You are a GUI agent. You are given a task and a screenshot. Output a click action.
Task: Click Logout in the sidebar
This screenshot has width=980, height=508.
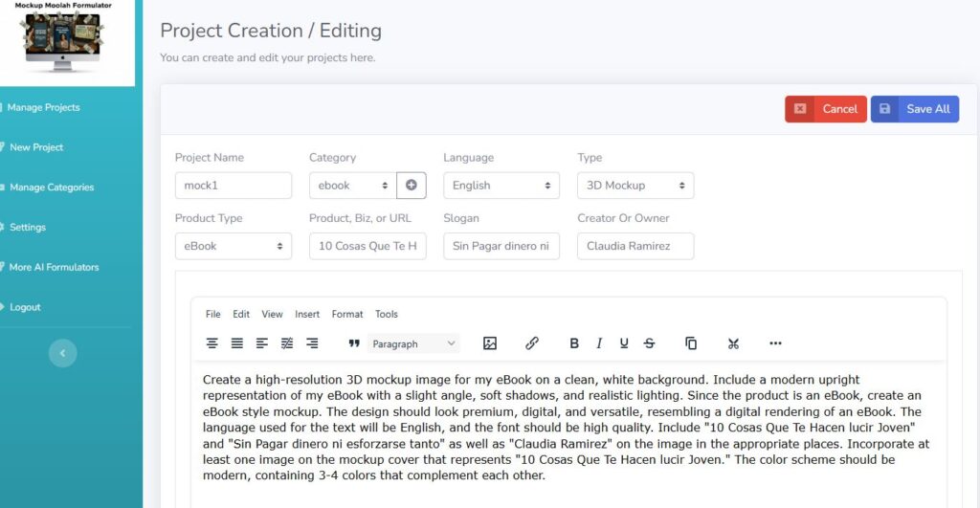25,307
